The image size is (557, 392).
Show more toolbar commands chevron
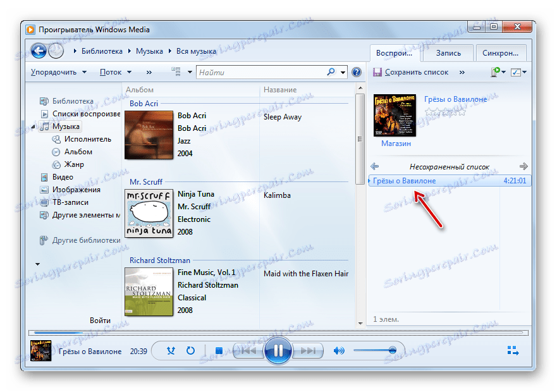point(149,73)
